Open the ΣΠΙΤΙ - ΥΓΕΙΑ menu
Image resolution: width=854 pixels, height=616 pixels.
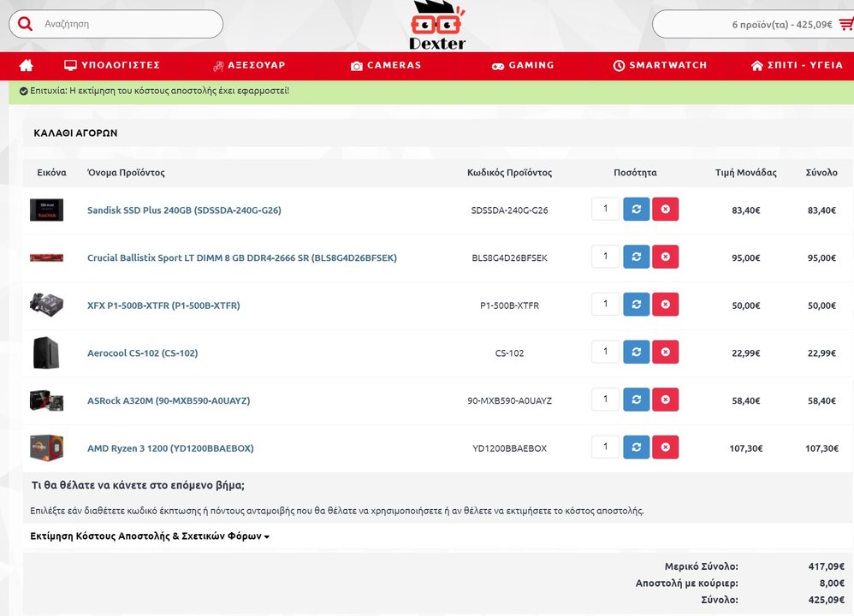point(797,65)
